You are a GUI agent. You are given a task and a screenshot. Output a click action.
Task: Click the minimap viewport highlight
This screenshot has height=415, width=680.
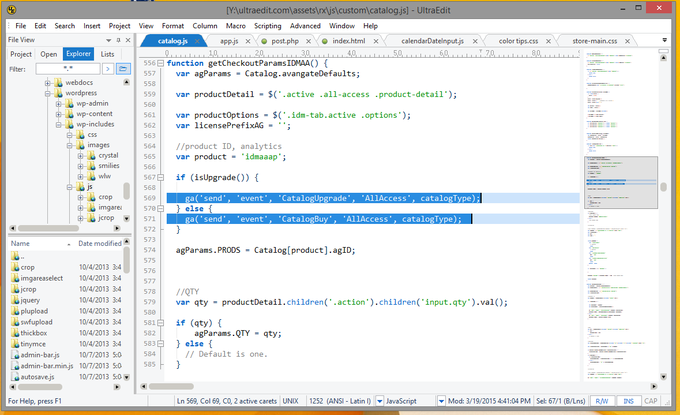pos(621,183)
